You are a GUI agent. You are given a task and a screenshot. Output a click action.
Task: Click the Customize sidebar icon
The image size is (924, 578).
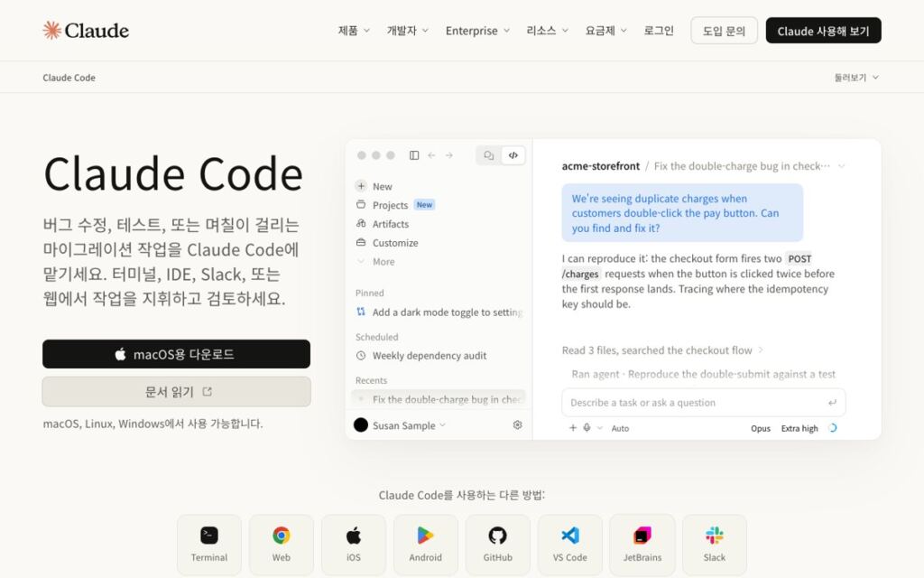point(361,242)
